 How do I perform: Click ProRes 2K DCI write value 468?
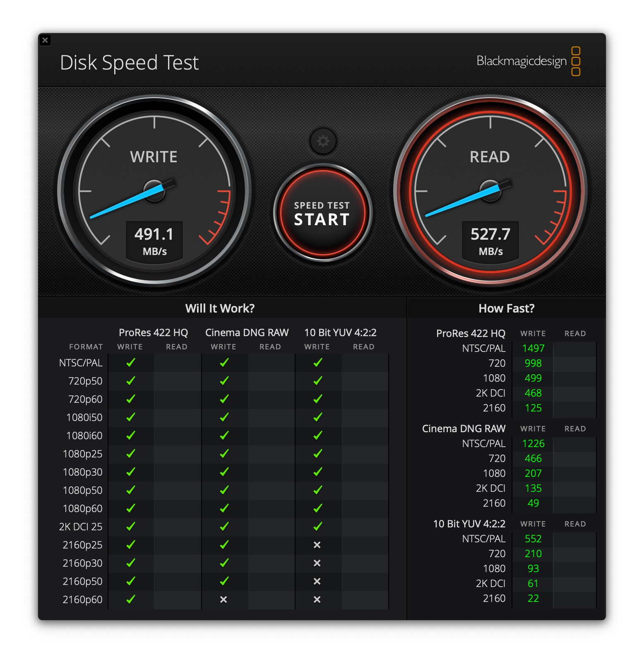533,393
